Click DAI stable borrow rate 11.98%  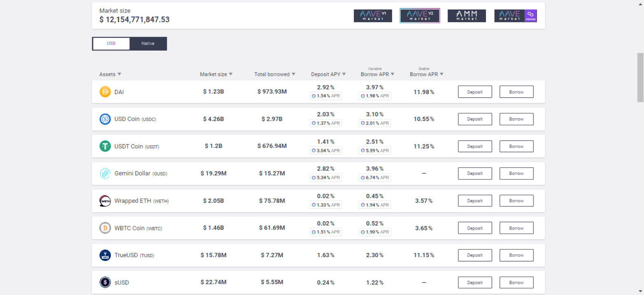424,92
